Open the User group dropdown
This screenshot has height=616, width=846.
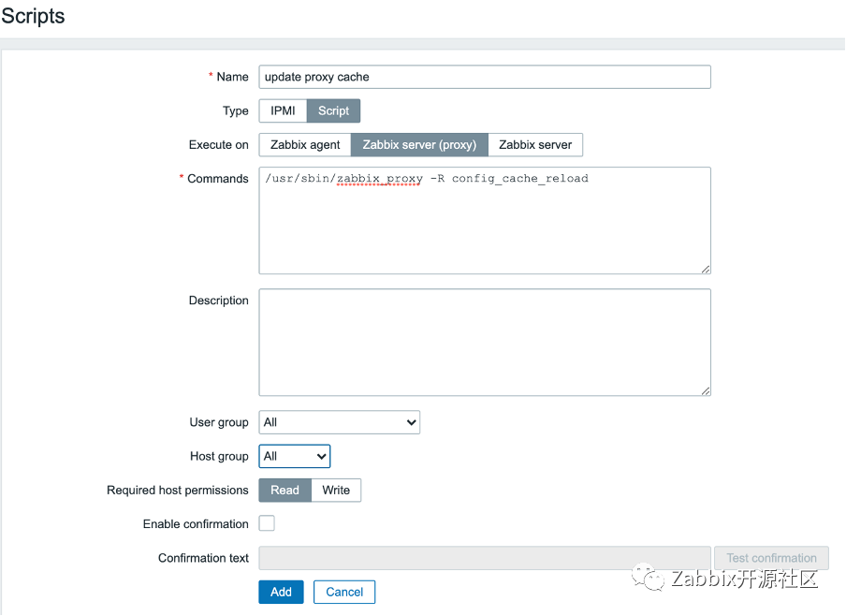340,422
